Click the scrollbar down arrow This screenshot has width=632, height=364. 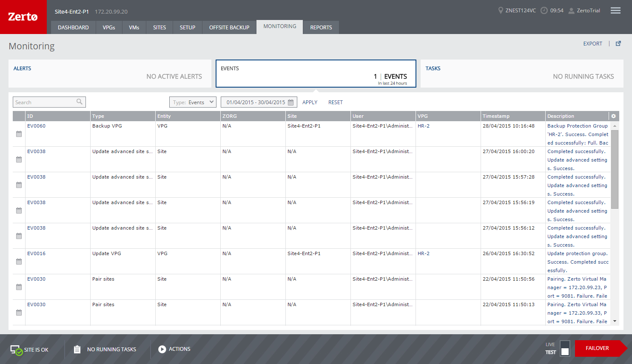pos(615,321)
